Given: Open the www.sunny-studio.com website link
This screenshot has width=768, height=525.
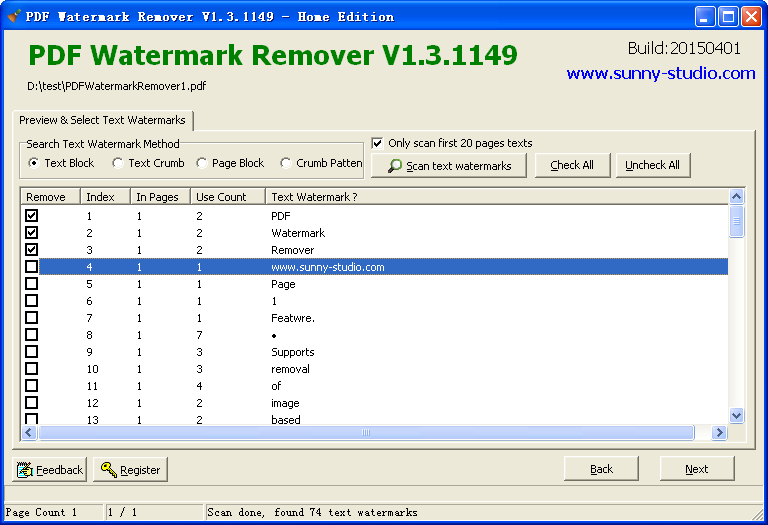Looking at the screenshot, I should pyautogui.click(x=661, y=73).
